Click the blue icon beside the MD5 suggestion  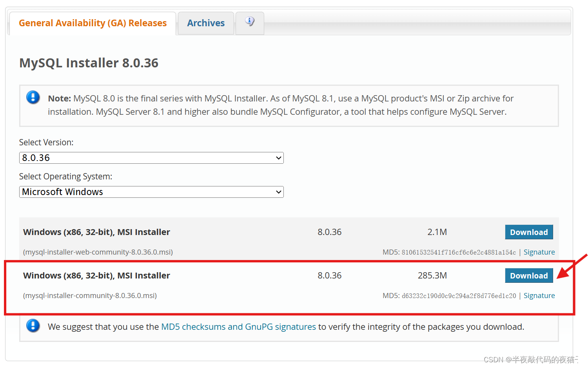pyautogui.click(x=33, y=325)
